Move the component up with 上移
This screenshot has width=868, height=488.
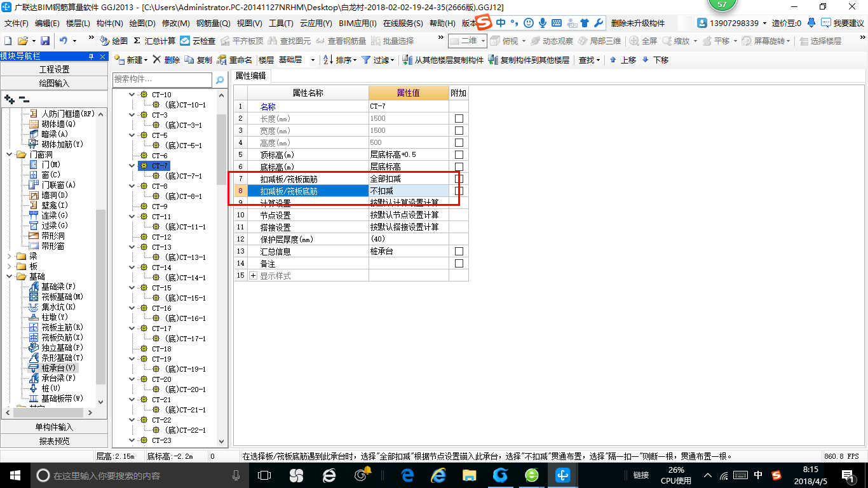click(623, 60)
